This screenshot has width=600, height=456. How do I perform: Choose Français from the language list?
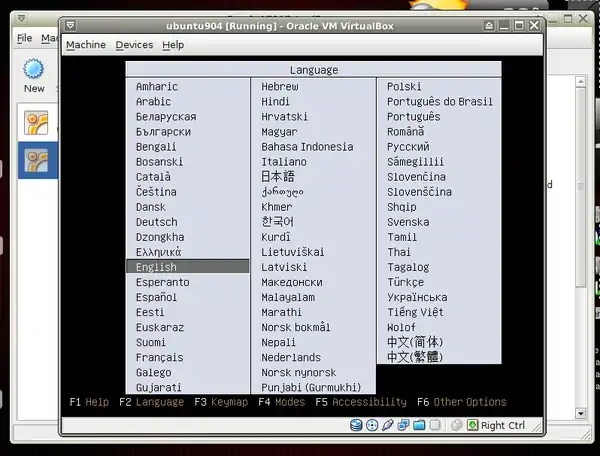coord(160,357)
